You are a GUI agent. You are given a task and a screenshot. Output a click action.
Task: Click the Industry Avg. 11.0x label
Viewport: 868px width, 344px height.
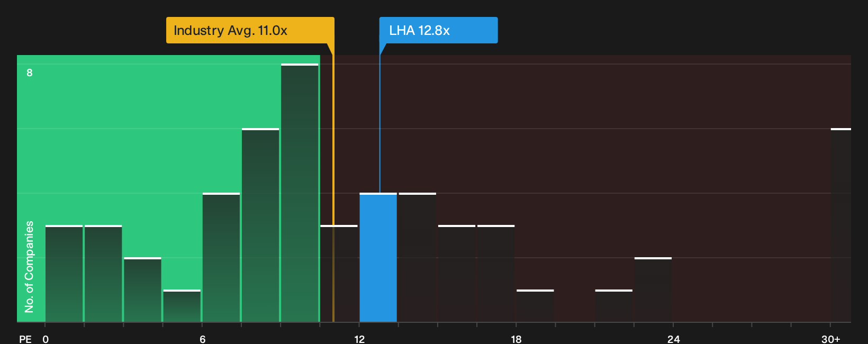coord(250,30)
